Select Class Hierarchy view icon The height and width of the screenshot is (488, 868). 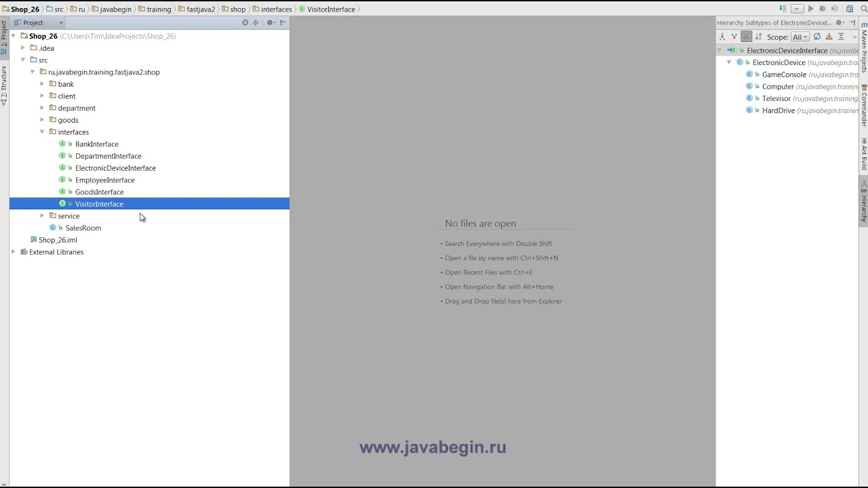tap(722, 37)
